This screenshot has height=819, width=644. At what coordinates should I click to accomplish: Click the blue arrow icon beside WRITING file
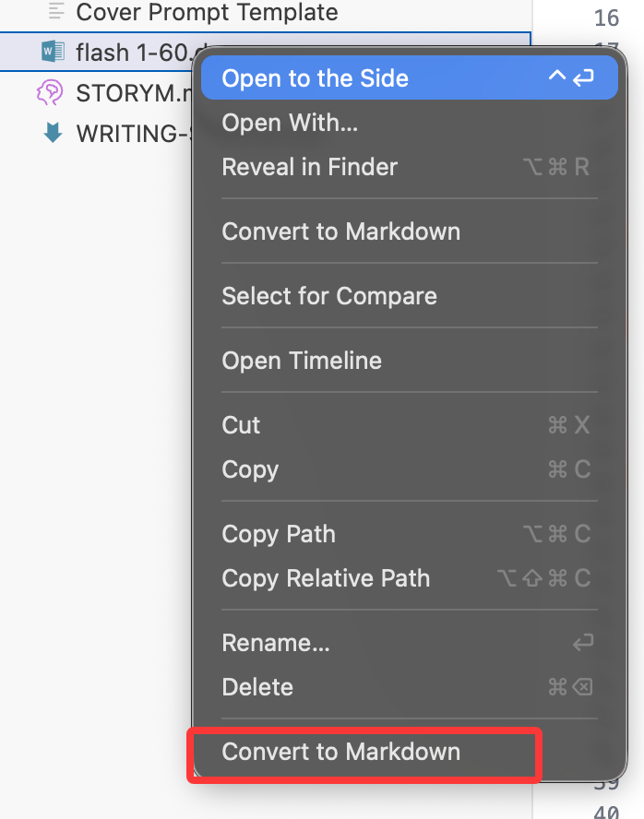point(53,133)
